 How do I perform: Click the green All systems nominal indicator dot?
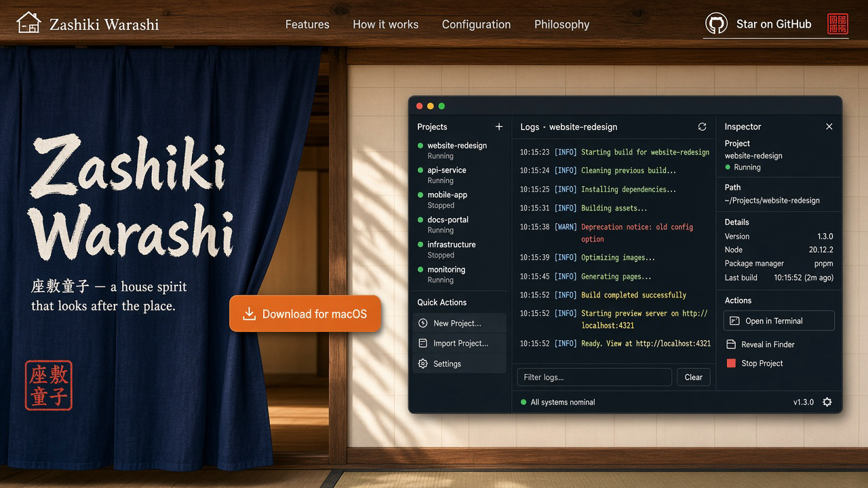[x=524, y=403]
